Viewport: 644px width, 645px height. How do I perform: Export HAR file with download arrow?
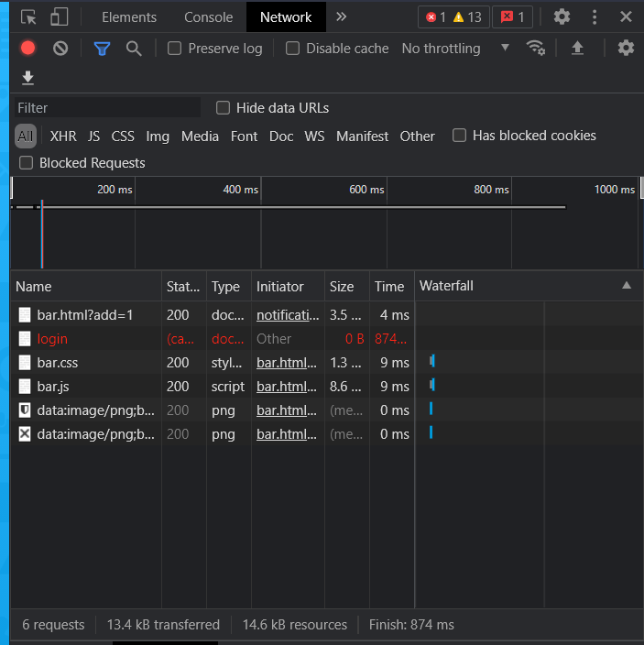[28, 78]
